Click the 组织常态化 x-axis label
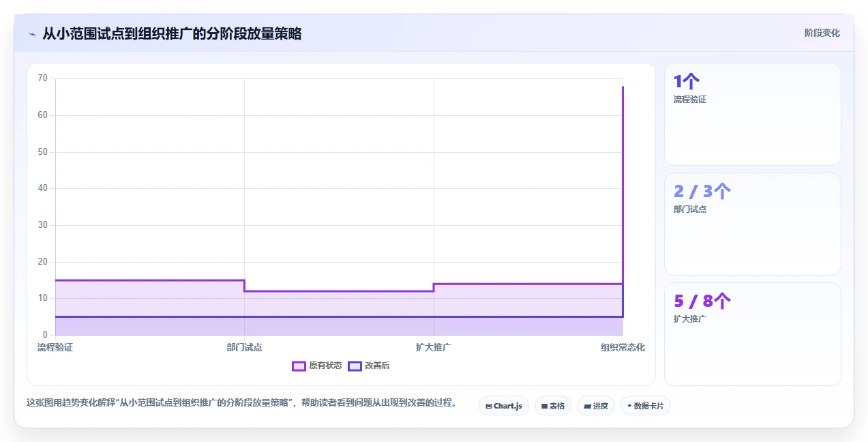 [623, 347]
